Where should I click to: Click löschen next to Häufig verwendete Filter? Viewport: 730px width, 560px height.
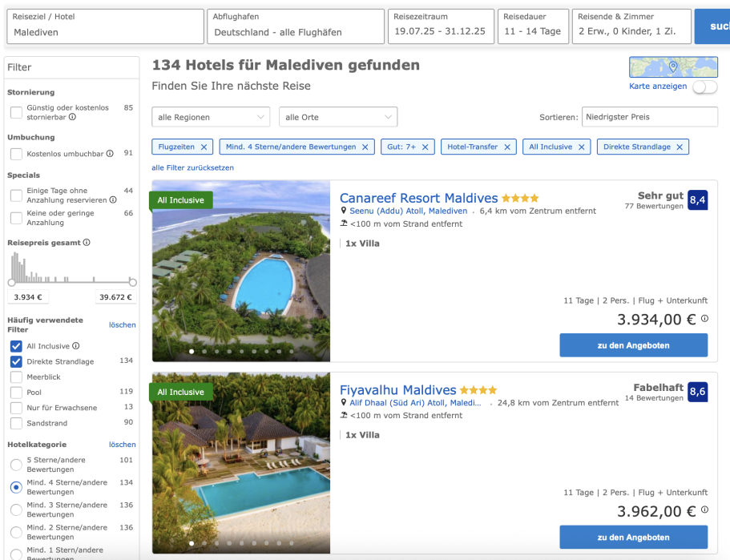[123, 325]
